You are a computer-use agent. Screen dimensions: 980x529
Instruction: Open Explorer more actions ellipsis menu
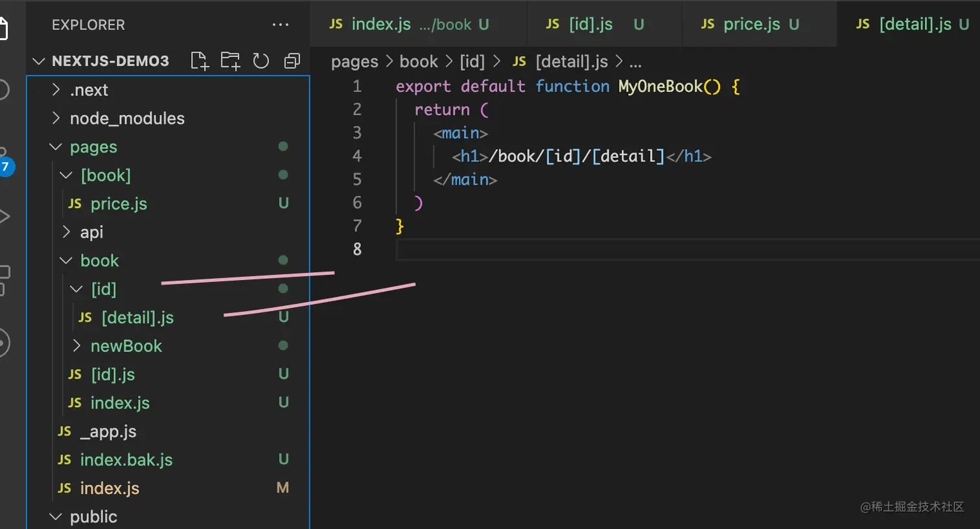tap(280, 25)
